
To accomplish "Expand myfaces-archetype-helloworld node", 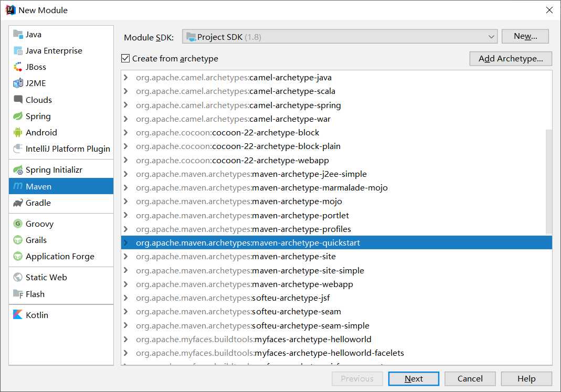I will (x=125, y=339).
